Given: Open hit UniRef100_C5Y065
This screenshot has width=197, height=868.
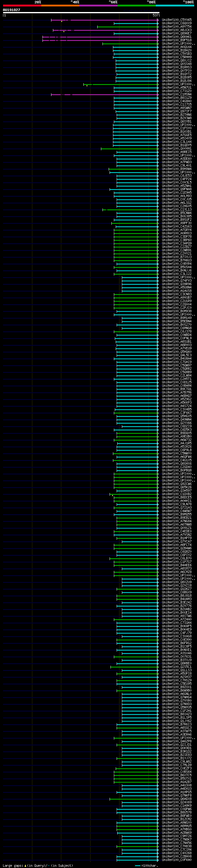Looking at the screenshot, I should click(176, 20).
